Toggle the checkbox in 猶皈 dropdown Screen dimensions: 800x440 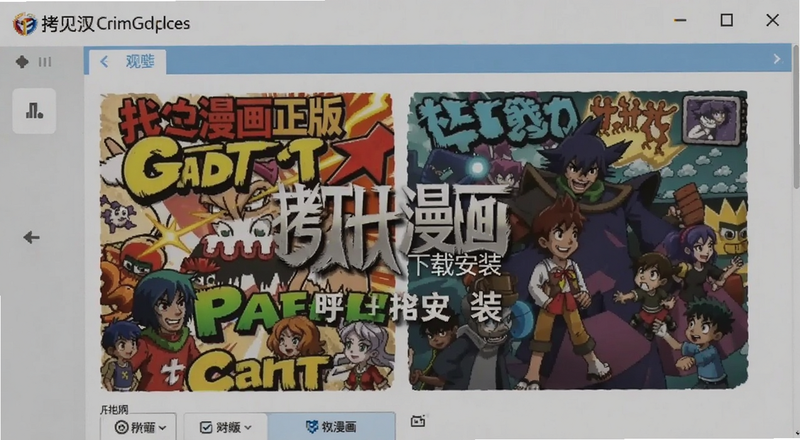pyautogui.click(x=206, y=427)
